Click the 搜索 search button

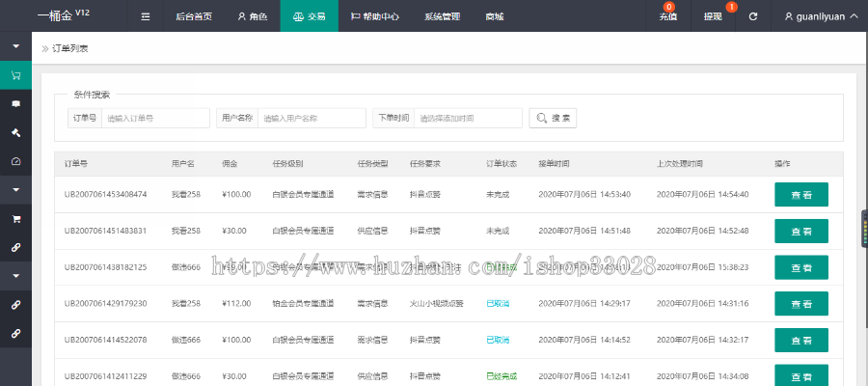coord(553,118)
